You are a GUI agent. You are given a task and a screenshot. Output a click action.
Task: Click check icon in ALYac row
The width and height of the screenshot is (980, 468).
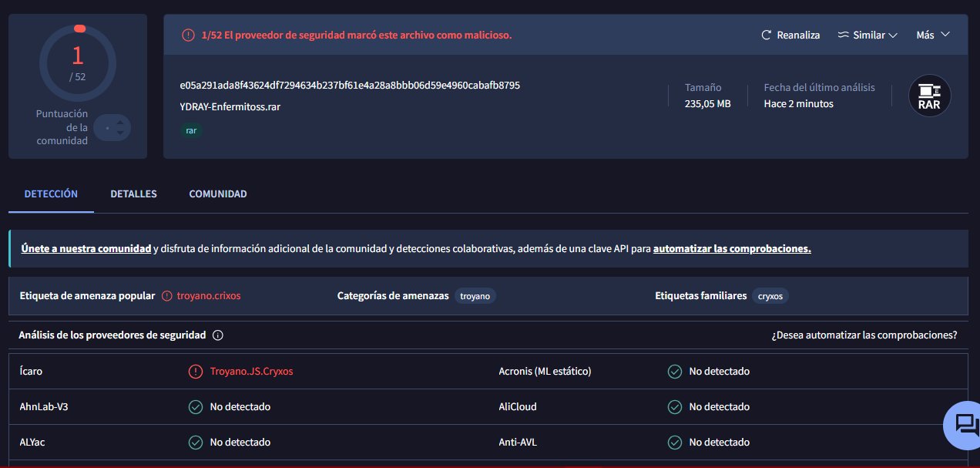tap(196, 443)
